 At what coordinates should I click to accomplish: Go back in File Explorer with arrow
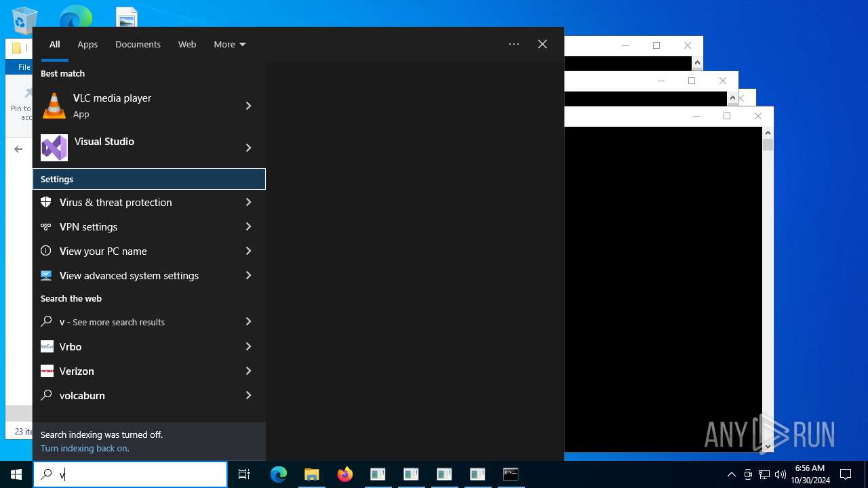18,149
